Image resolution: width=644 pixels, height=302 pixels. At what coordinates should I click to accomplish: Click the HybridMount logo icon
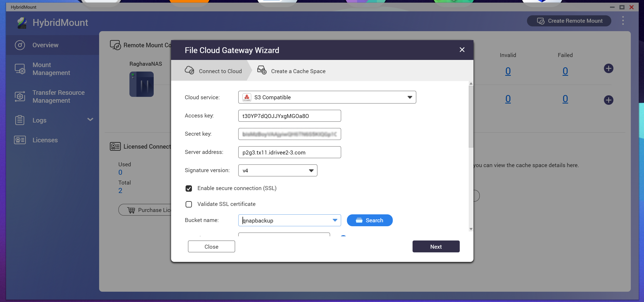(x=22, y=23)
